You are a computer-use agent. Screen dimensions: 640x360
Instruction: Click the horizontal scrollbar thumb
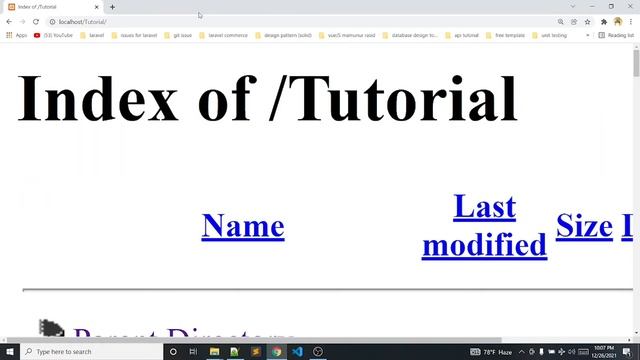point(254,340)
